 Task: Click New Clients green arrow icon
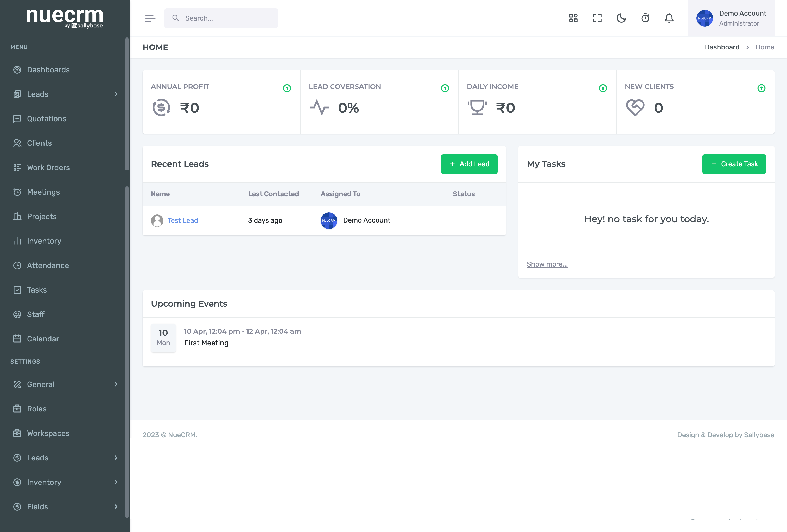coord(761,88)
